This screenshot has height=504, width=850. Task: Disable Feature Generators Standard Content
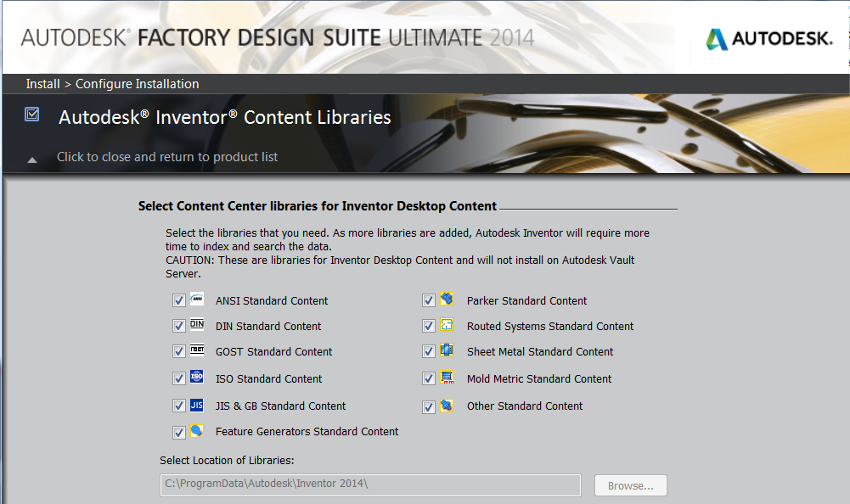click(x=177, y=433)
